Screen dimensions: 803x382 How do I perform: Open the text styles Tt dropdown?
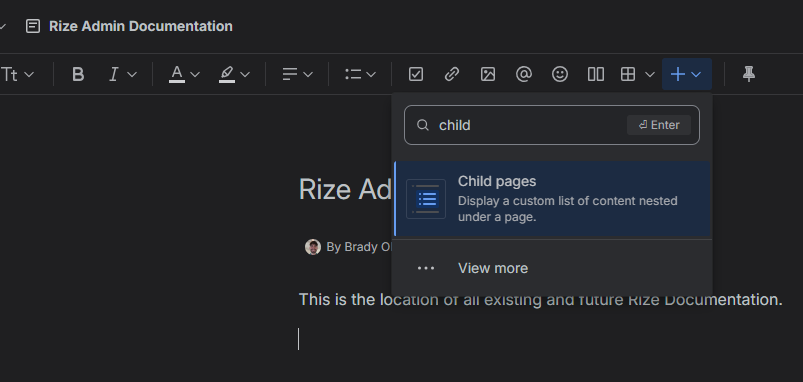[x=17, y=75]
